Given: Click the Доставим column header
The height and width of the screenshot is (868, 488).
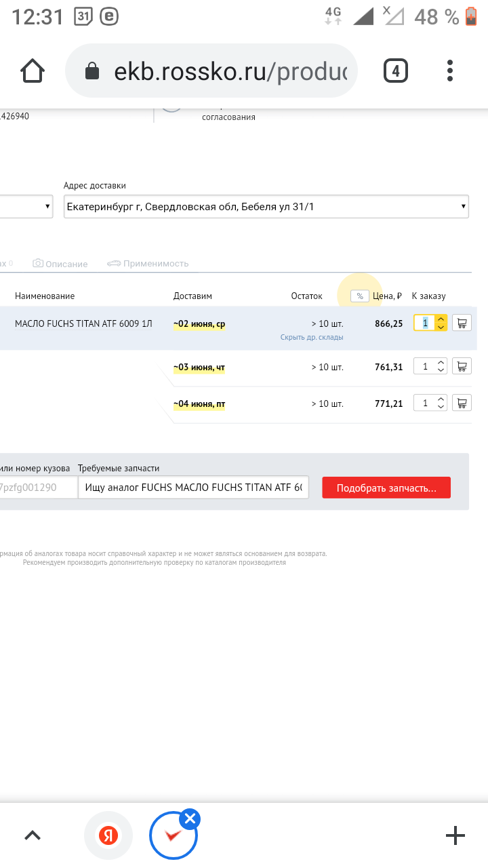Looking at the screenshot, I should pyautogui.click(x=192, y=296).
